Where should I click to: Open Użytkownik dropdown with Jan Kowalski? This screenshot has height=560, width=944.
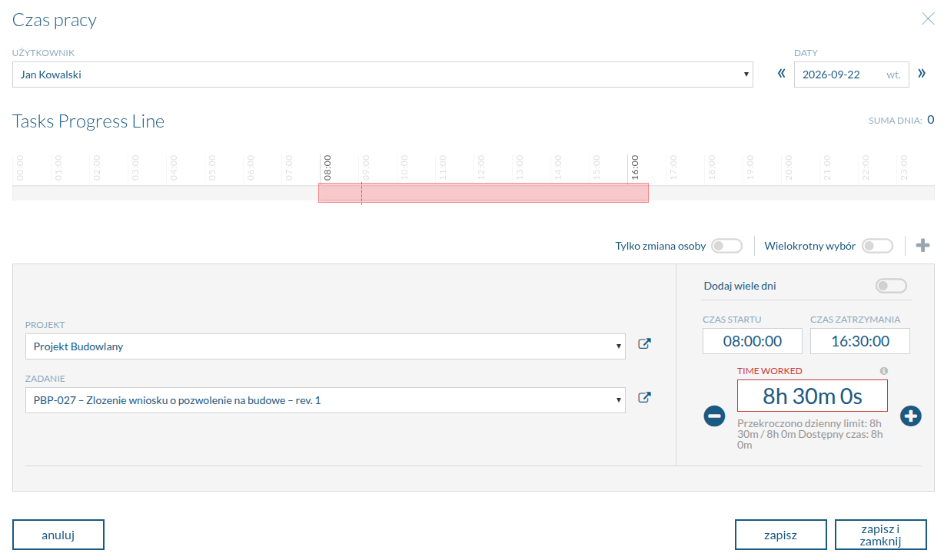click(x=383, y=75)
